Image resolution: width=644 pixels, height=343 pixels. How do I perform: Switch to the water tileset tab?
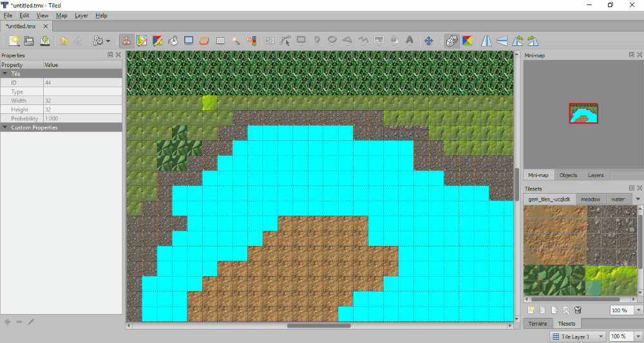point(618,199)
